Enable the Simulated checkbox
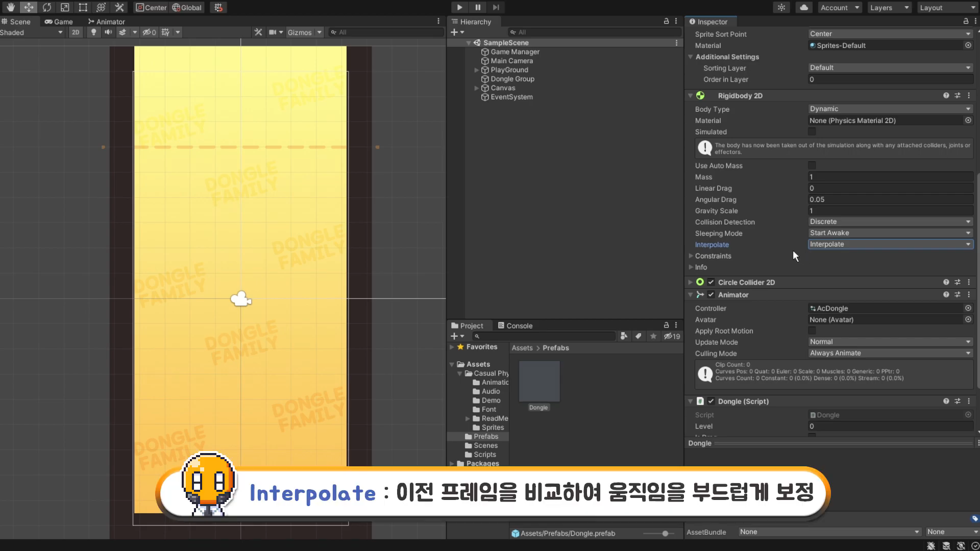This screenshot has width=980, height=551. [812, 132]
